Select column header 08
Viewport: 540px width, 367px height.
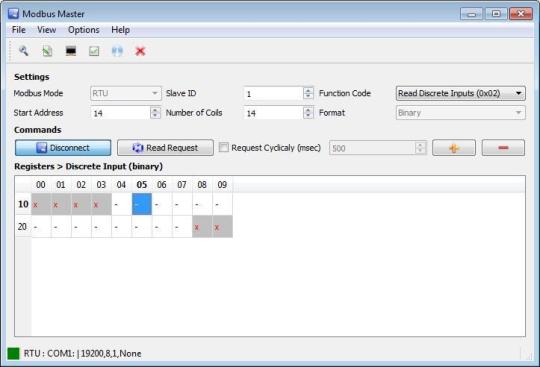pyautogui.click(x=202, y=185)
